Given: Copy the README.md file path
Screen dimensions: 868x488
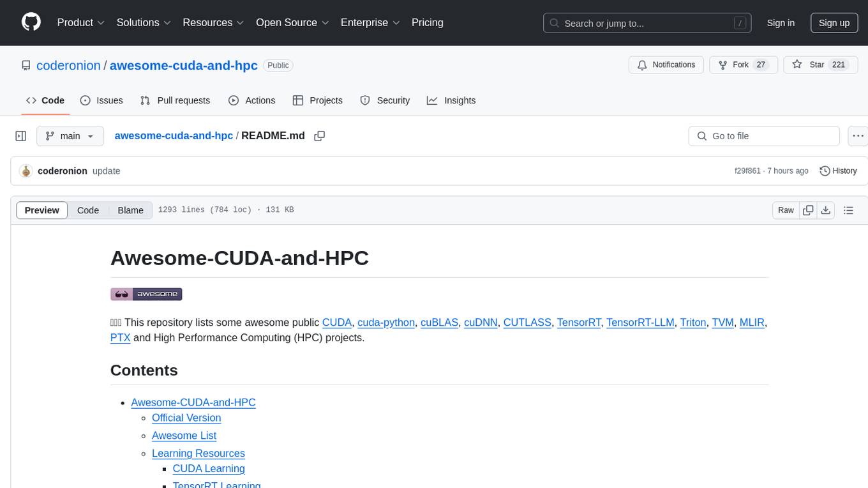Looking at the screenshot, I should coord(320,136).
